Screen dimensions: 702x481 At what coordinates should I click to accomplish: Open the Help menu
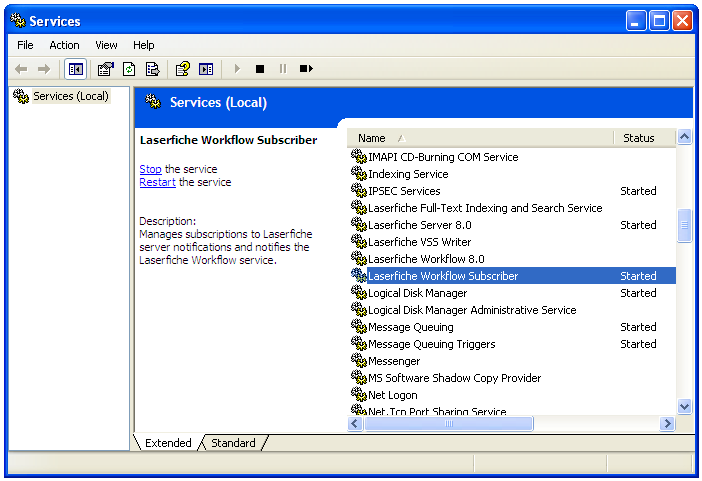point(143,45)
